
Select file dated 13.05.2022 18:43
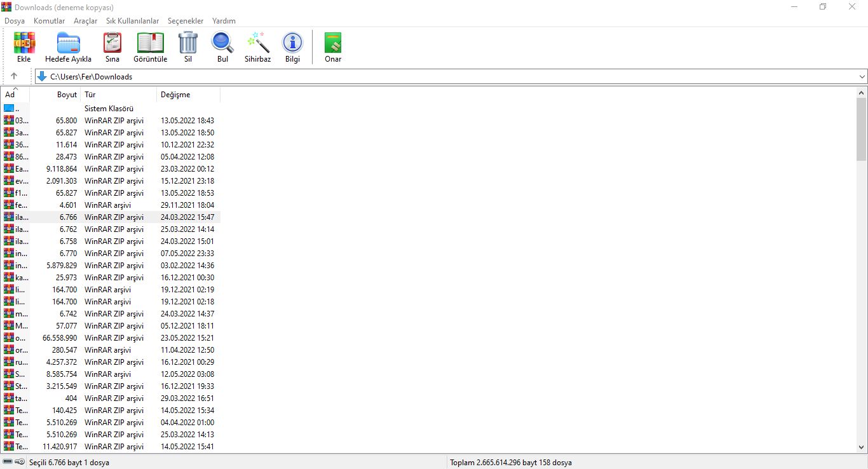click(111, 121)
